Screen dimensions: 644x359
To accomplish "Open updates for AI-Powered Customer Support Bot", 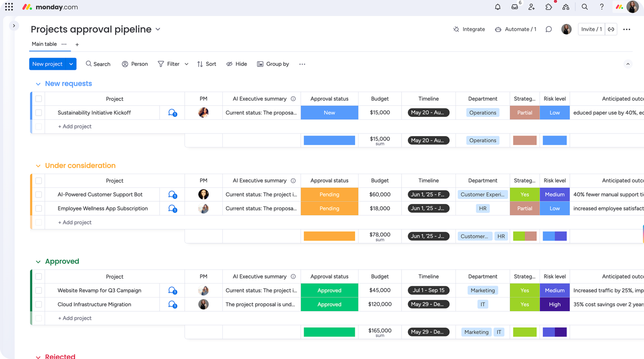I will tap(173, 195).
